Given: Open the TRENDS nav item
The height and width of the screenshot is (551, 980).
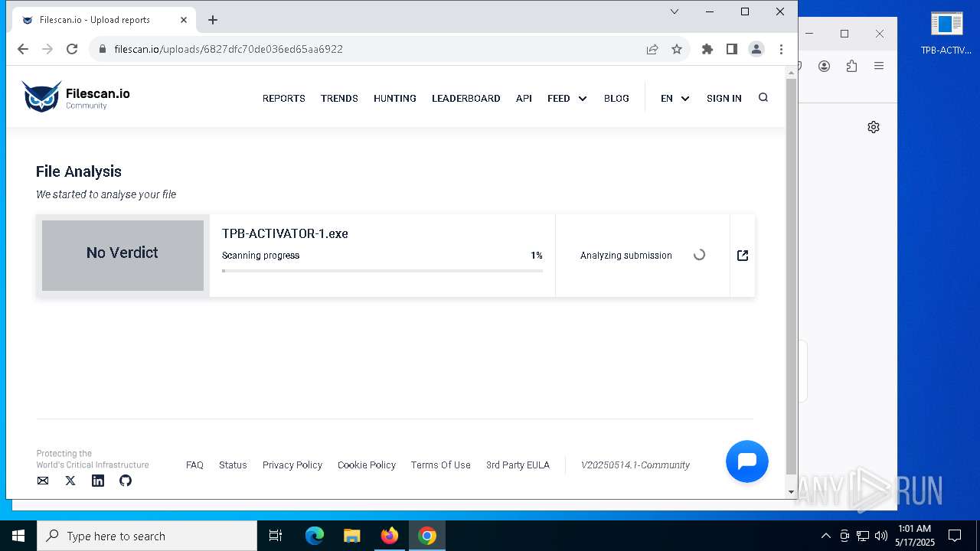Looking at the screenshot, I should coord(339,98).
